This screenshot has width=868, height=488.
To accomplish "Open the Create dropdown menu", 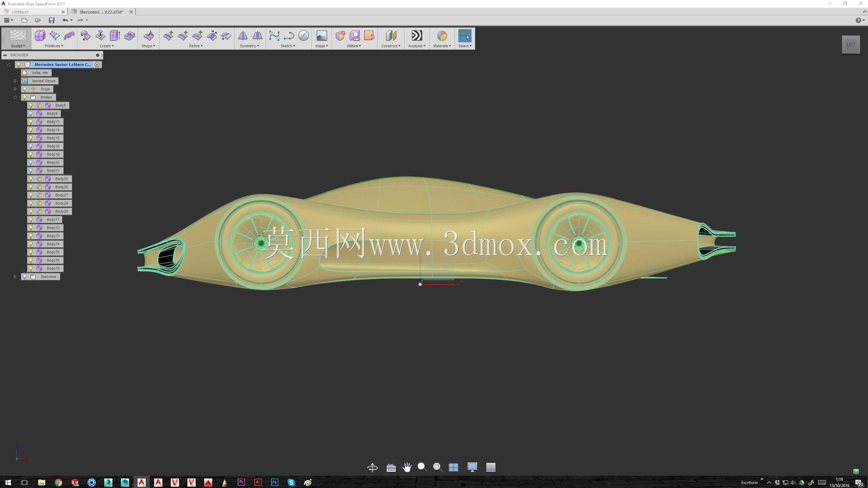I will pos(107,46).
